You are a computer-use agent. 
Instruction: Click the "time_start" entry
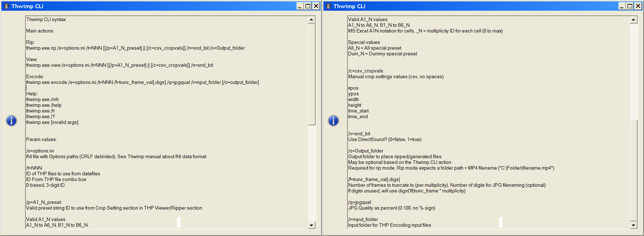point(358,111)
